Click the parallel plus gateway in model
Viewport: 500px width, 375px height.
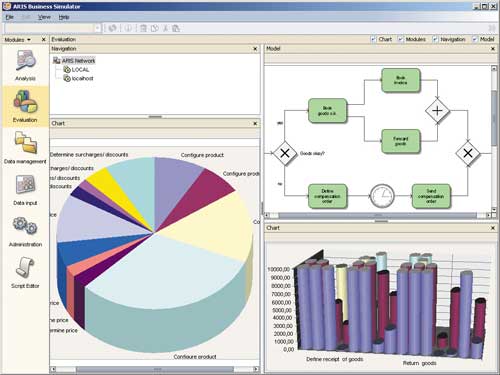tap(437, 111)
